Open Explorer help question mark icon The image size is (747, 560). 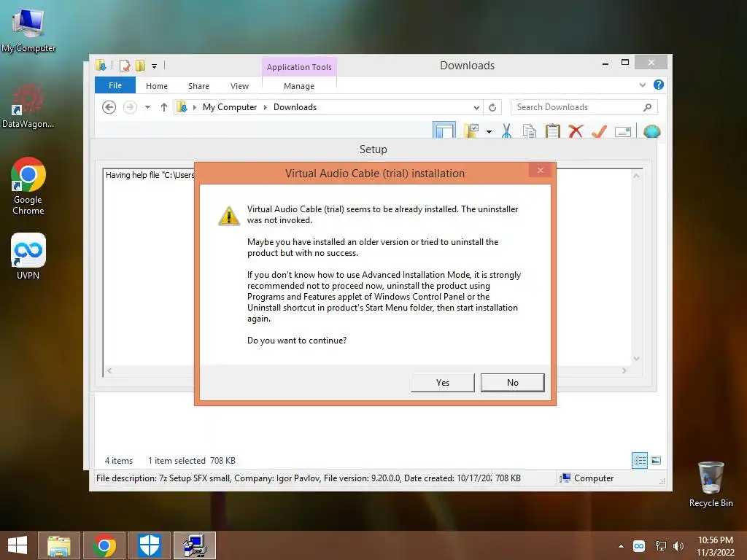(x=659, y=85)
